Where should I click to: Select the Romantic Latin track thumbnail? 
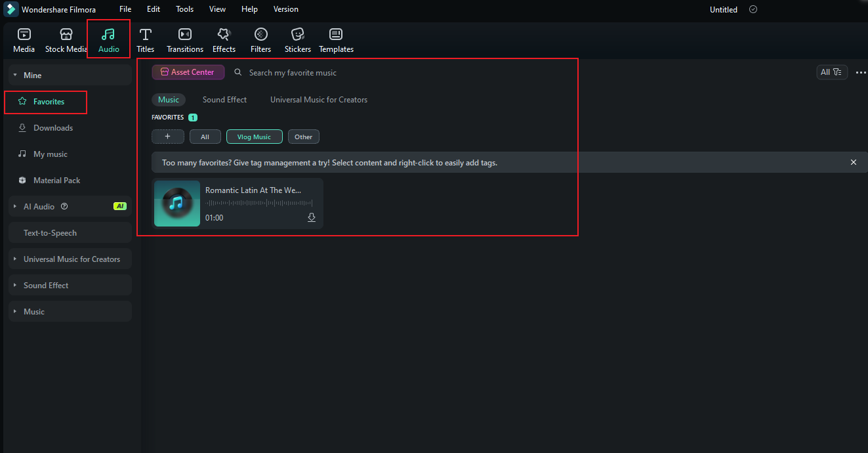click(177, 204)
